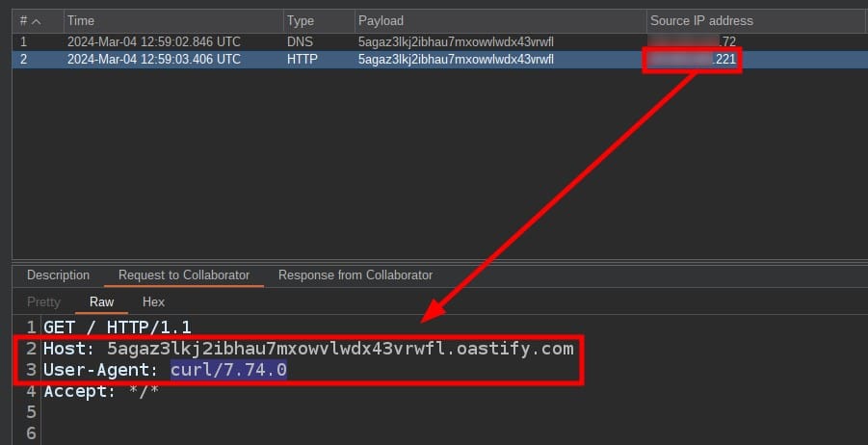
Task: Select the DNS interaction row 1 time cell
Action: [x=154, y=42]
